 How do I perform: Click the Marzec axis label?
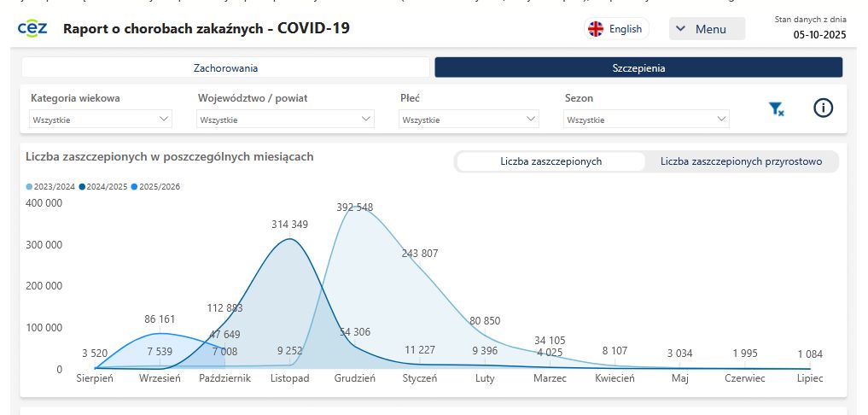pyautogui.click(x=550, y=378)
